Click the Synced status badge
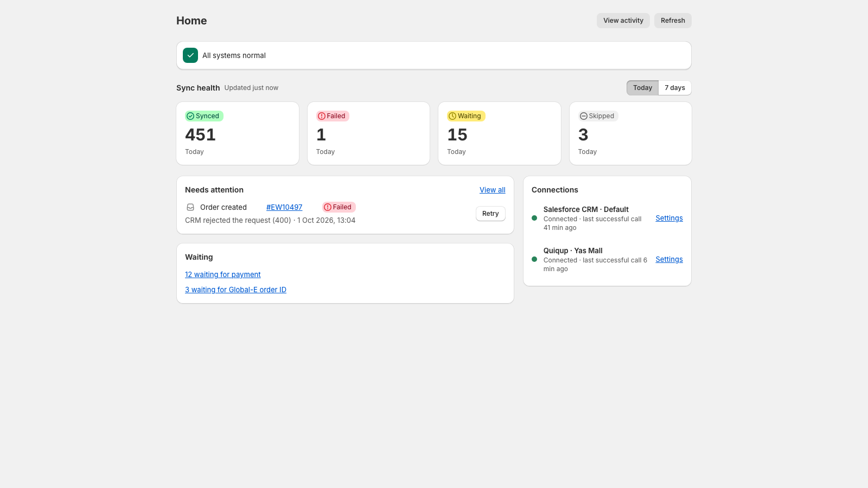The height and width of the screenshot is (488, 868). (204, 116)
